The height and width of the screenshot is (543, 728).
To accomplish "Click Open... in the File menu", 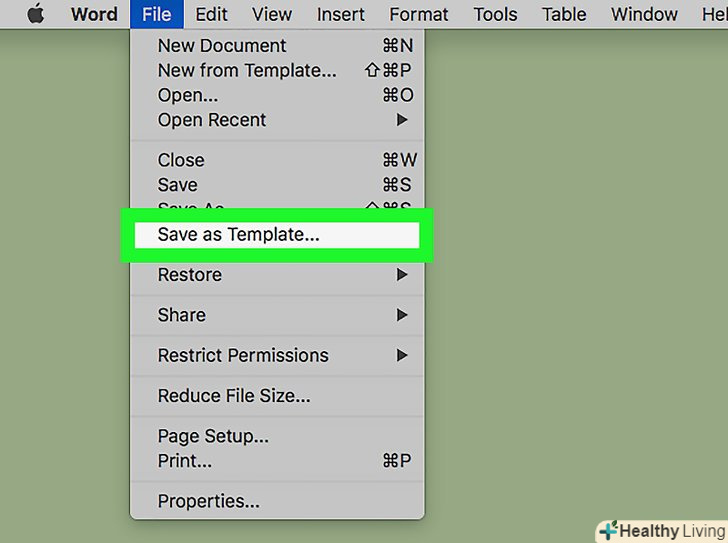I will tap(188, 96).
